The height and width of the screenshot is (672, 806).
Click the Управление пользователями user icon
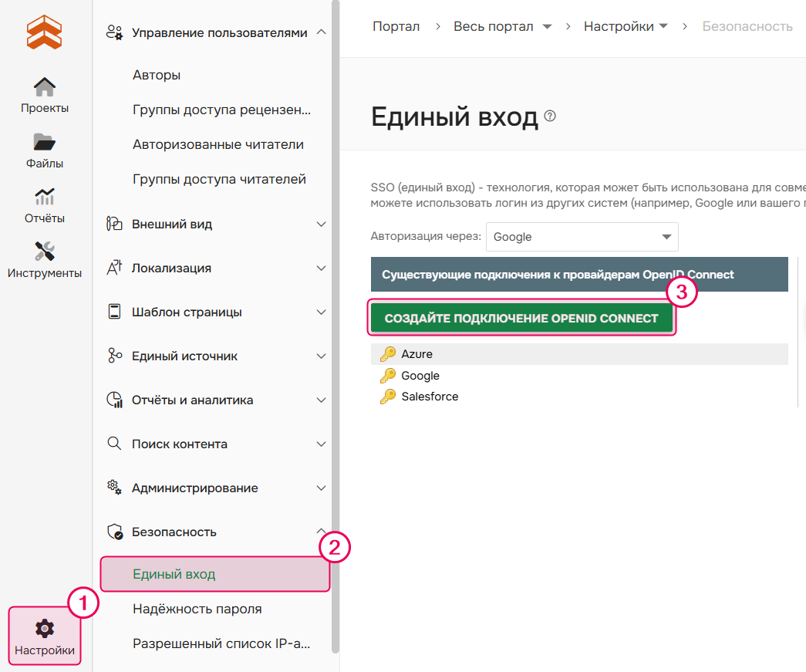point(113,32)
